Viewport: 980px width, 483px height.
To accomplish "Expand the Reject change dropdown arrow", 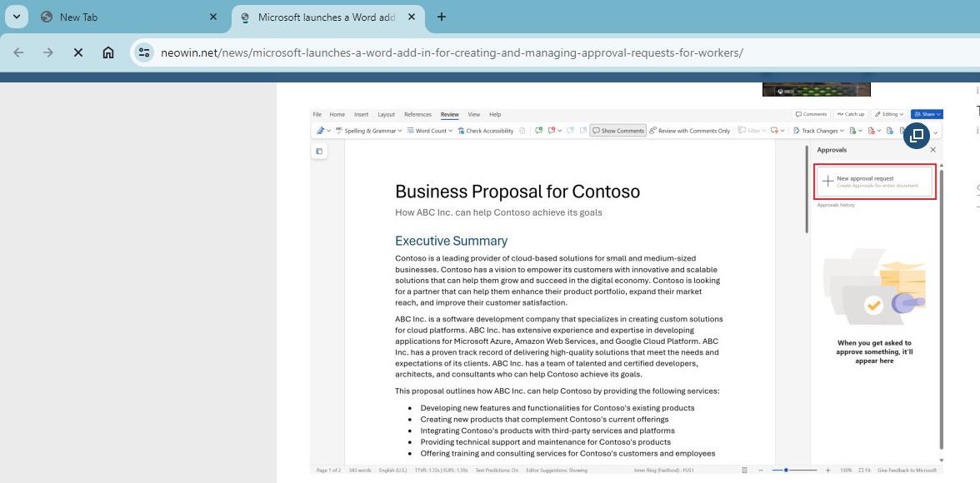I will coord(879,131).
